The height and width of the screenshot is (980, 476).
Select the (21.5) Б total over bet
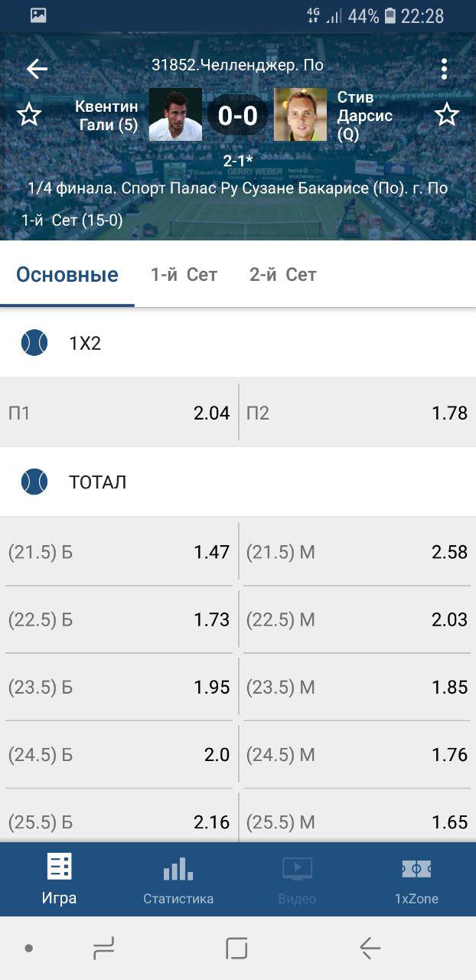(119, 552)
